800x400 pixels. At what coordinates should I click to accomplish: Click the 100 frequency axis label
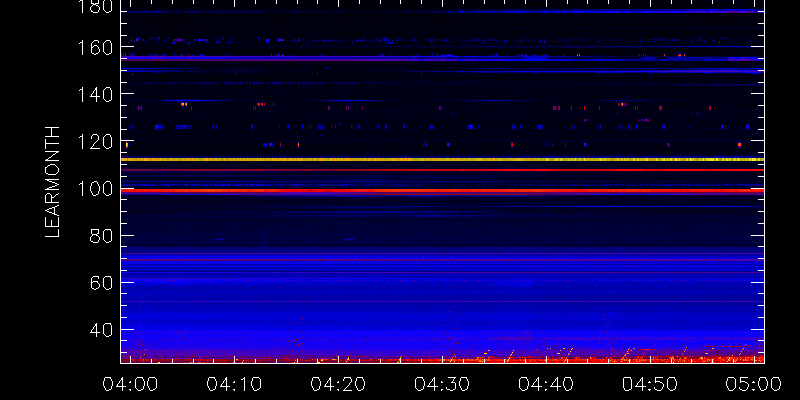(x=94, y=190)
